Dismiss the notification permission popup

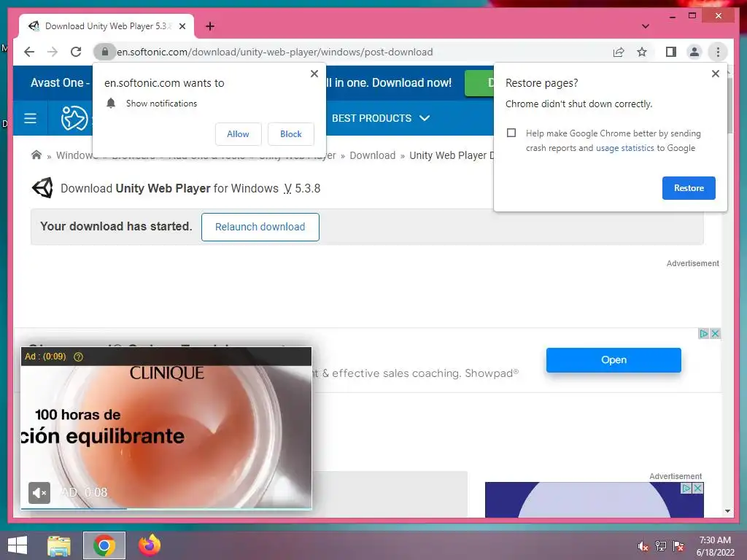click(x=314, y=74)
